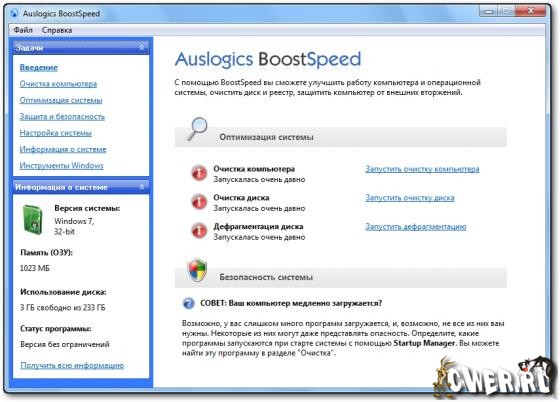Click the red alert icon for Дефрагментация диска

[199, 230]
